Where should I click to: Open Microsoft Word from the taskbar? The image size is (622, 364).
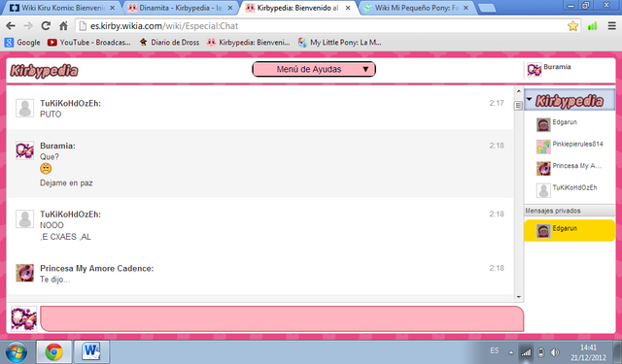click(x=91, y=352)
